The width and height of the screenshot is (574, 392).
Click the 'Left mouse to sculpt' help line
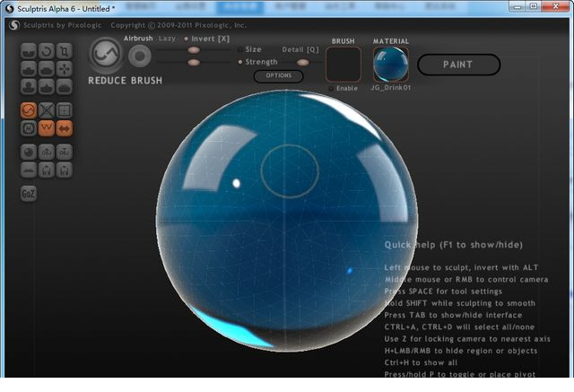click(x=461, y=267)
